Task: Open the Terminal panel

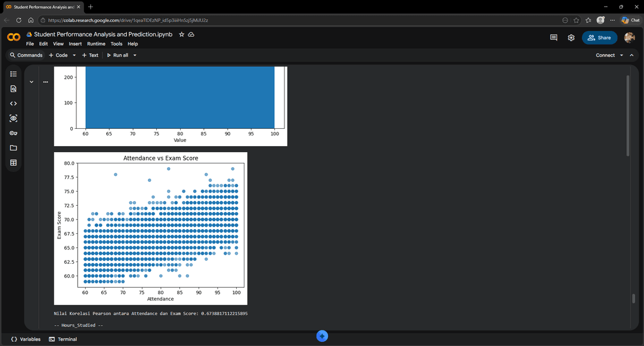Action: pos(63,339)
